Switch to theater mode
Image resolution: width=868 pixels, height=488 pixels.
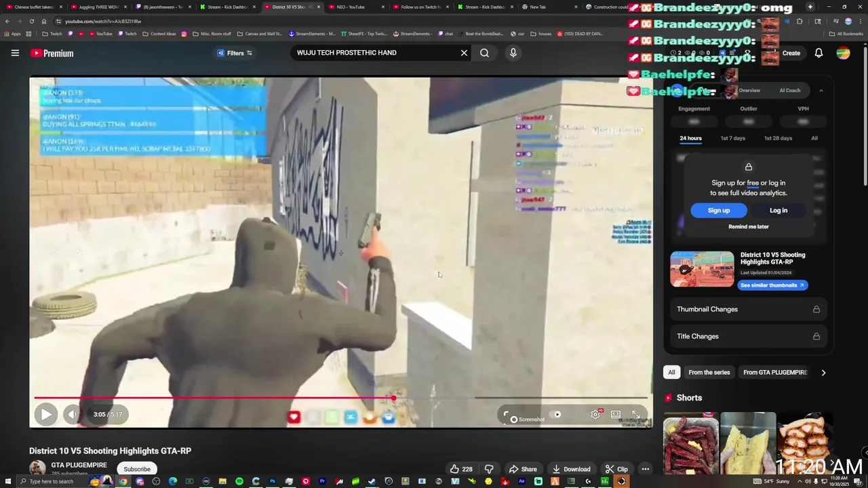tap(616, 414)
